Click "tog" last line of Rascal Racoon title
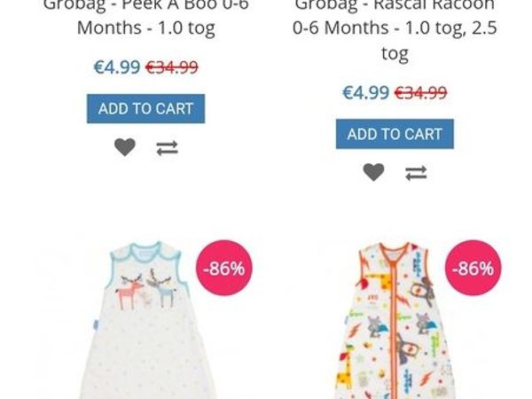The width and height of the screenshot is (532, 399). [395, 53]
